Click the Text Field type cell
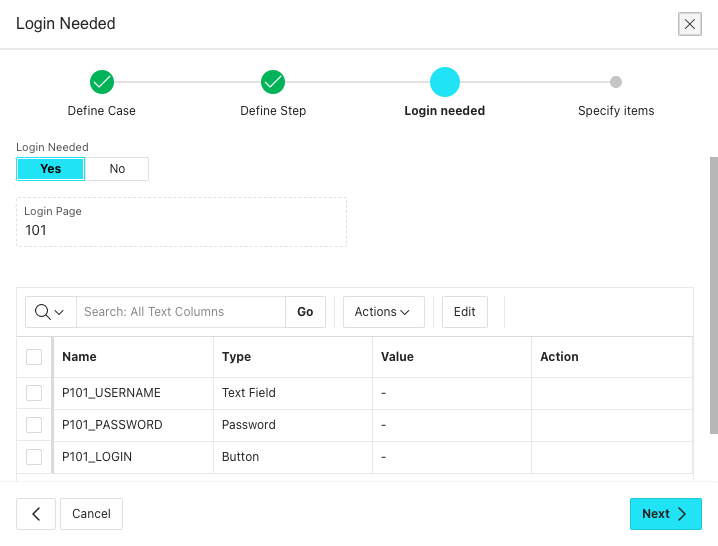718x546 pixels. (x=293, y=393)
